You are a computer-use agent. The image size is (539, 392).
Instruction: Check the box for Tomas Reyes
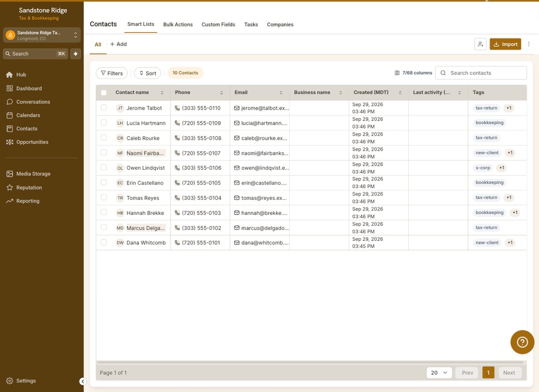(104, 197)
